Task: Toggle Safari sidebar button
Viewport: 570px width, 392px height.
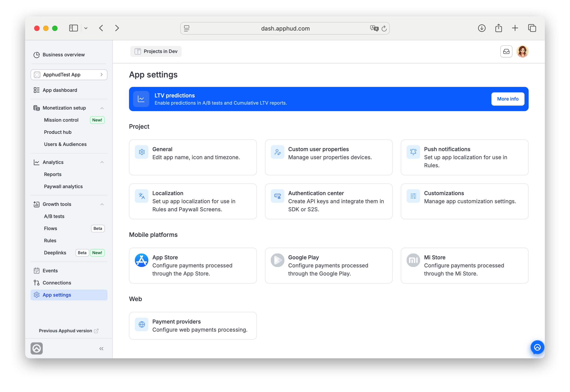Action: [x=73, y=28]
